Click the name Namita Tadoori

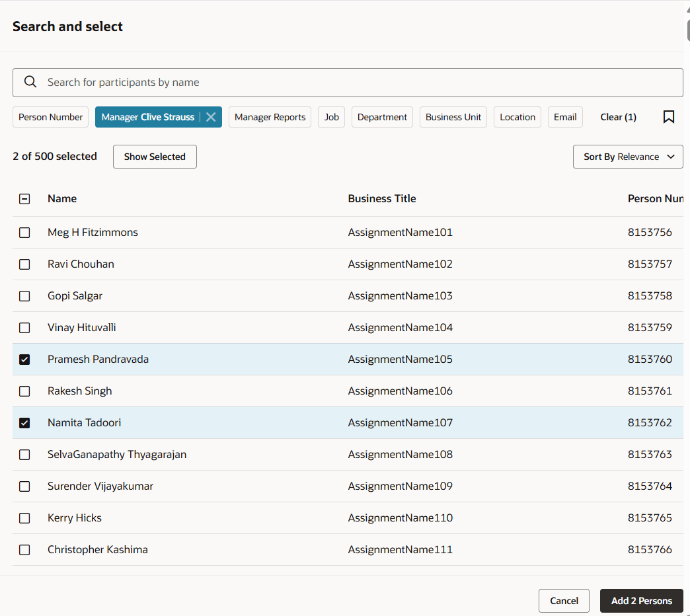click(85, 422)
